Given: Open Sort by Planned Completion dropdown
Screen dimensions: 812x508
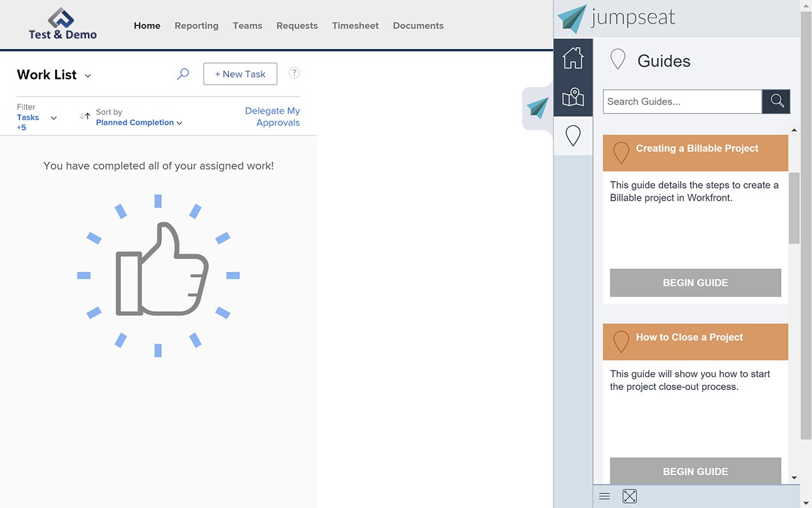Looking at the screenshot, I should (x=139, y=123).
